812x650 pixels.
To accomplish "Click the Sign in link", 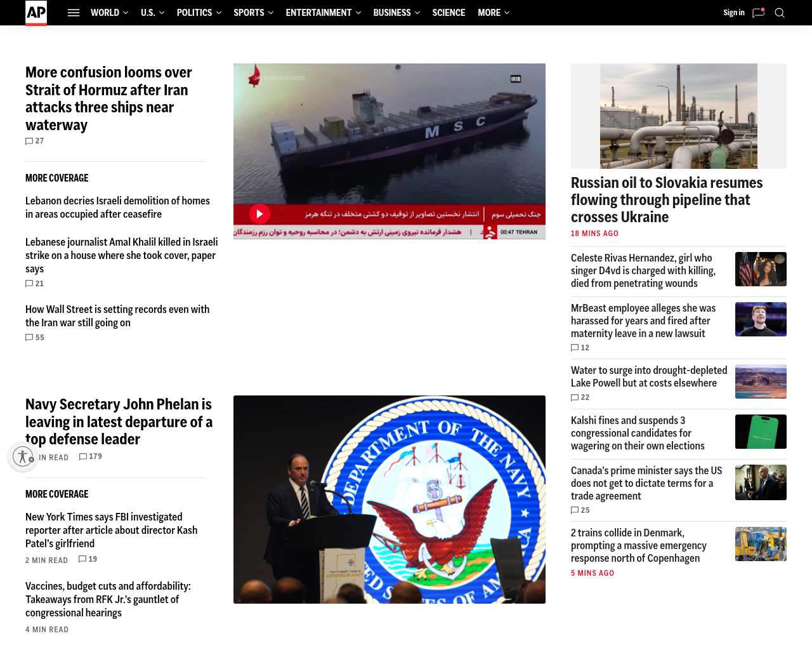I will point(734,13).
